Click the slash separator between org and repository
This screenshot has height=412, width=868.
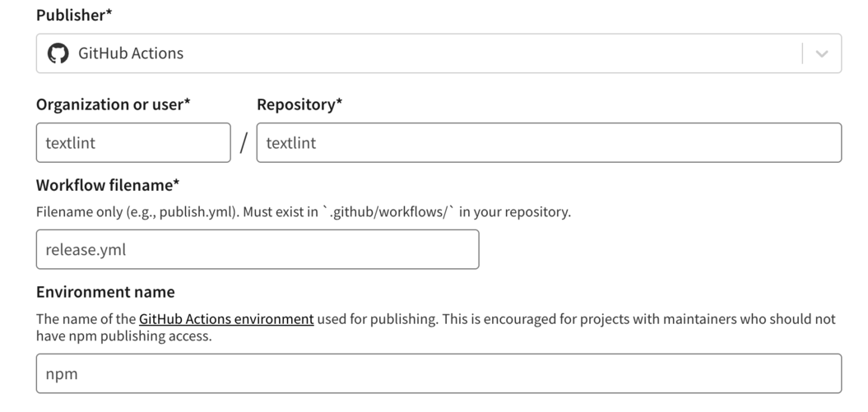[x=244, y=143]
